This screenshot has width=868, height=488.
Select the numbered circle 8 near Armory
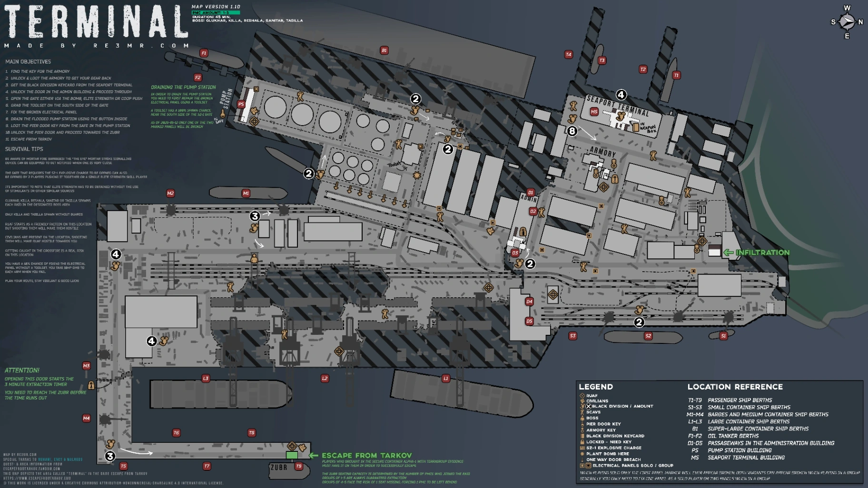[572, 131]
